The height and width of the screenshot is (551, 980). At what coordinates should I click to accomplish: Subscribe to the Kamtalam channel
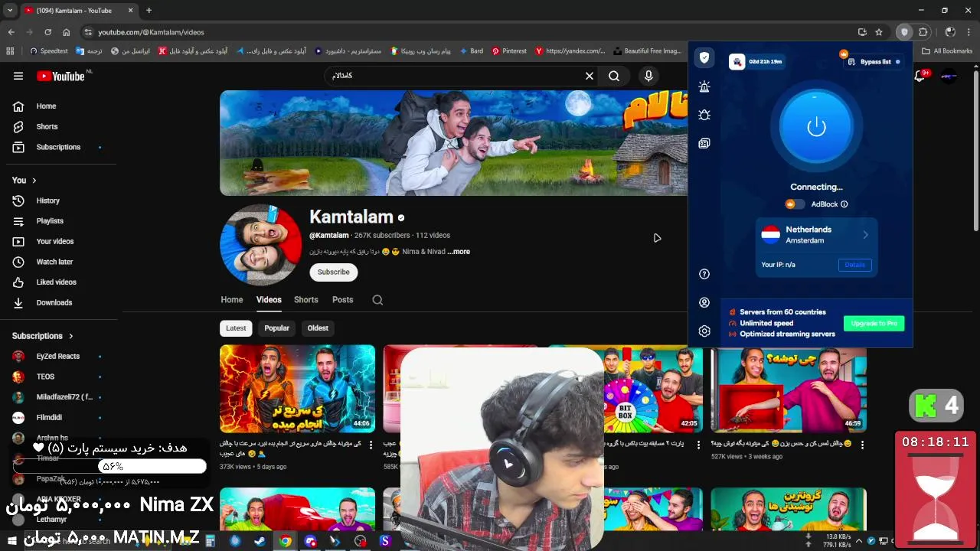click(x=334, y=272)
